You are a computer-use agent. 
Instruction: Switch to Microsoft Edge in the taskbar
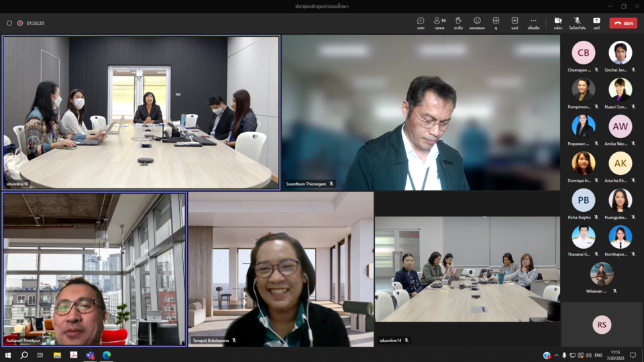(107, 355)
